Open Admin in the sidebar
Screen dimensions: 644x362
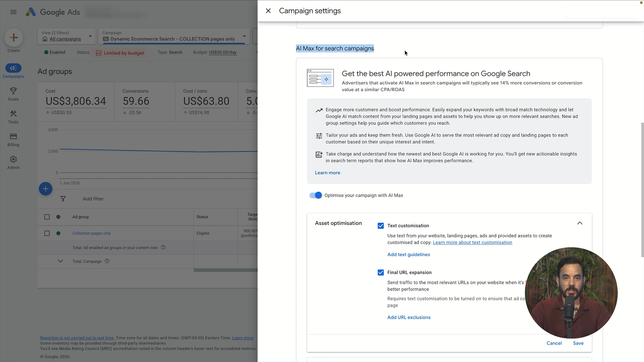click(13, 162)
